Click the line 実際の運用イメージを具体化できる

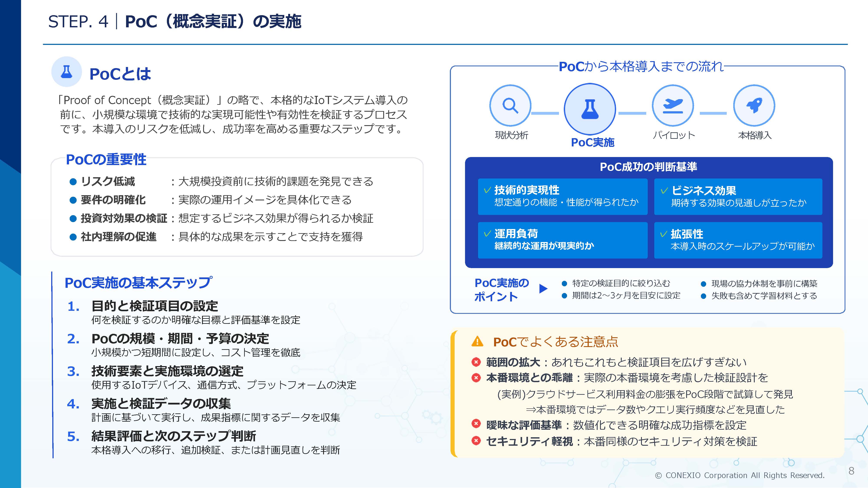click(x=265, y=200)
